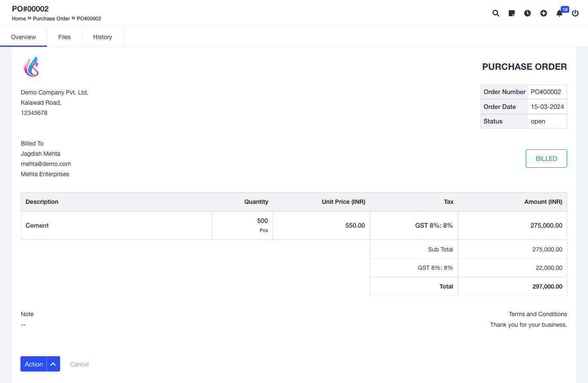
Task: Open Purchase Order breadcrumb link
Action: 51,19
